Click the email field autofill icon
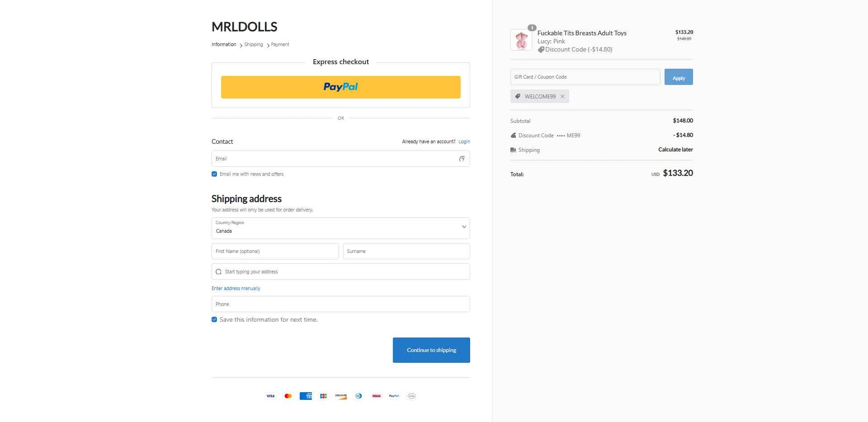The height and width of the screenshot is (422, 868). pyautogui.click(x=462, y=159)
